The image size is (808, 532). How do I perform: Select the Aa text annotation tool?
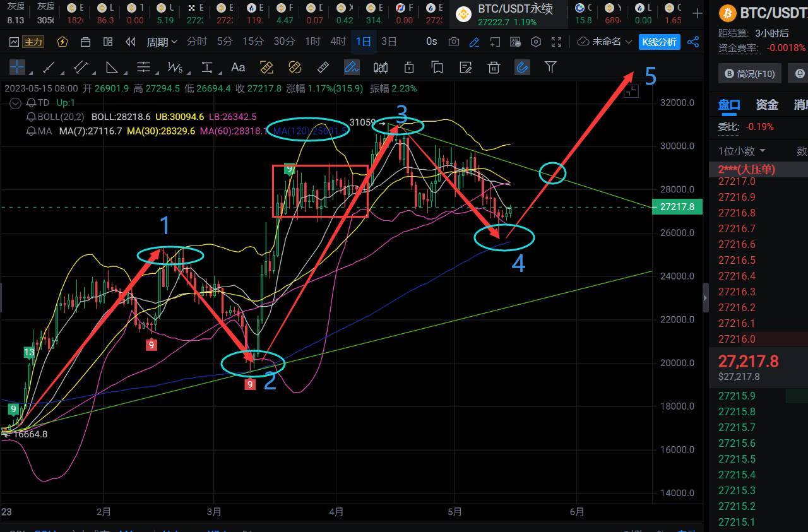(238, 67)
